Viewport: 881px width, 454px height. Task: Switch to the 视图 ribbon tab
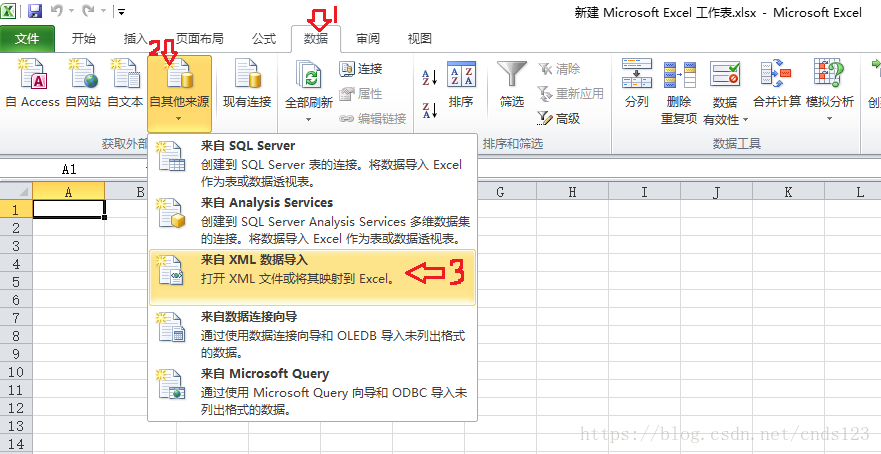click(x=420, y=39)
